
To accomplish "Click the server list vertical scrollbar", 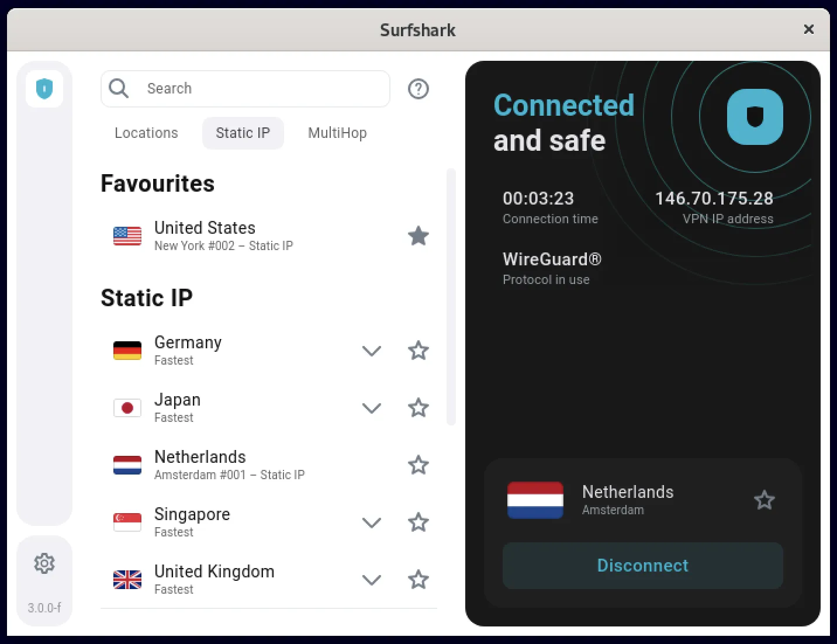I will point(451,297).
